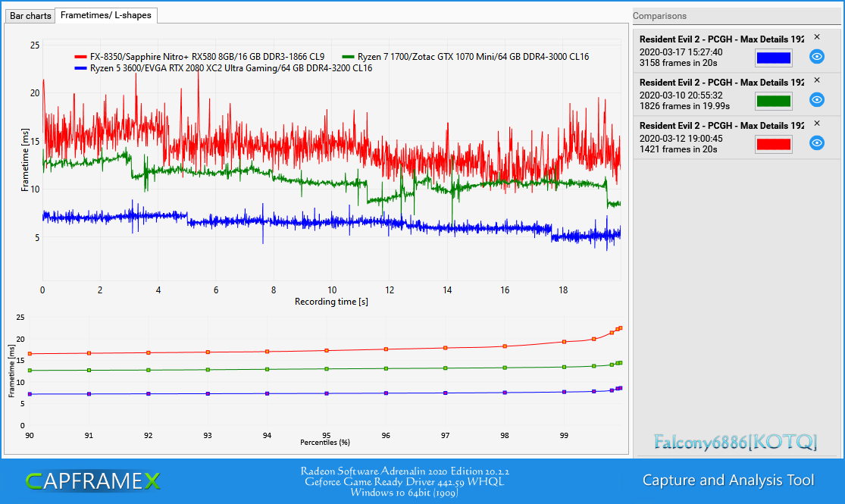Click the CapFrameX logo

(92, 481)
